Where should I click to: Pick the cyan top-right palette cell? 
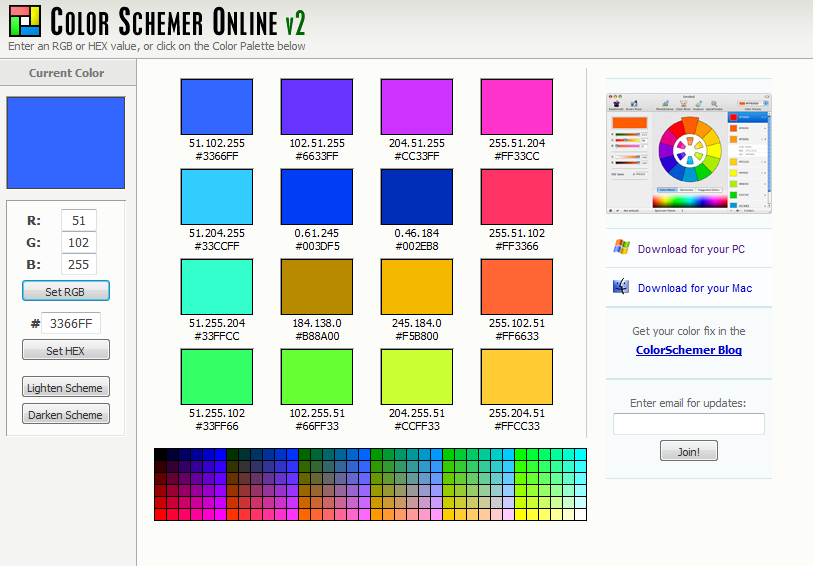pos(580,455)
